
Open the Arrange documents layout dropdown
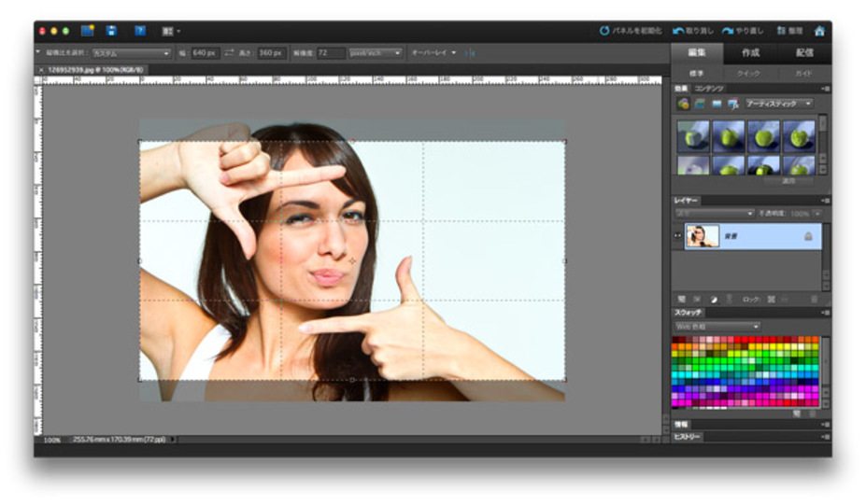point(171,32)
